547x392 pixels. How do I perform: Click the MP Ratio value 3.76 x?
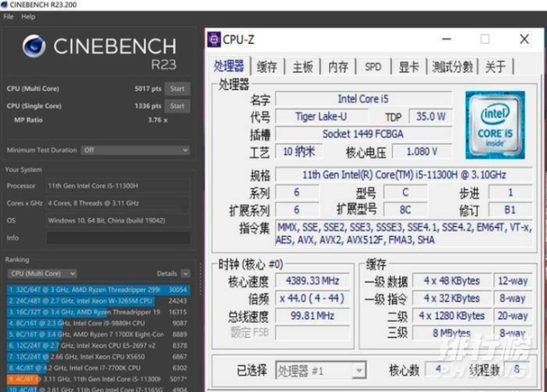tap(158, 120)
